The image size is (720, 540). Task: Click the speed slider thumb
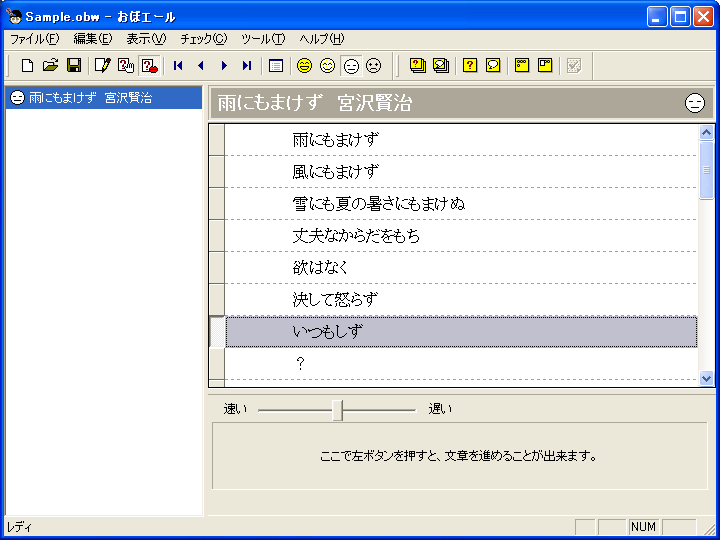(x=338, y=410)
